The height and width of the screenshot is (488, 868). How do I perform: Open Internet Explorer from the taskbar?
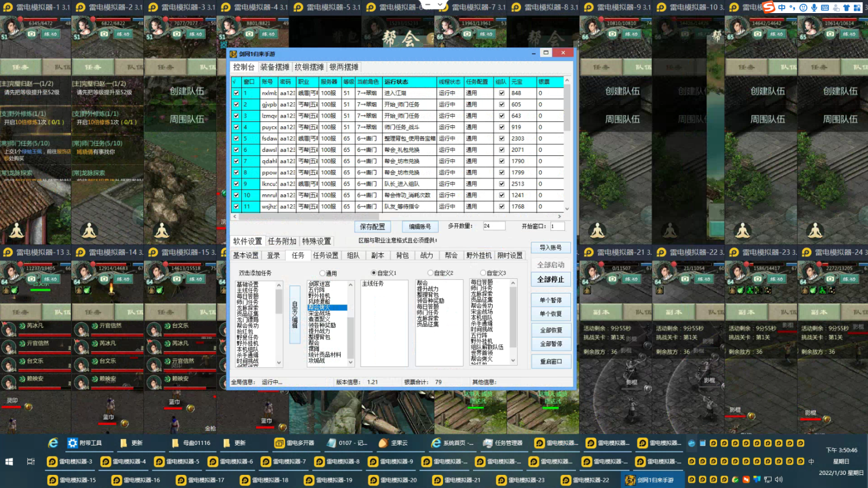point(53,443)
